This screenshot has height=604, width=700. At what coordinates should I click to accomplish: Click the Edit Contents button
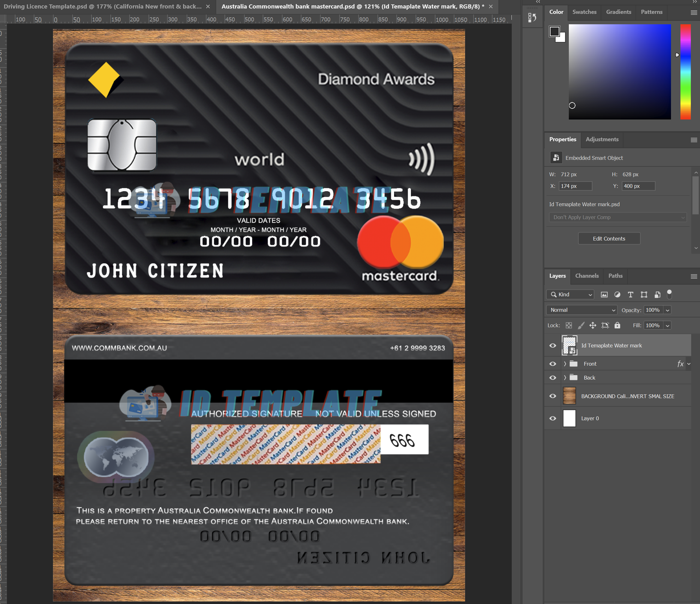[609, 239]
